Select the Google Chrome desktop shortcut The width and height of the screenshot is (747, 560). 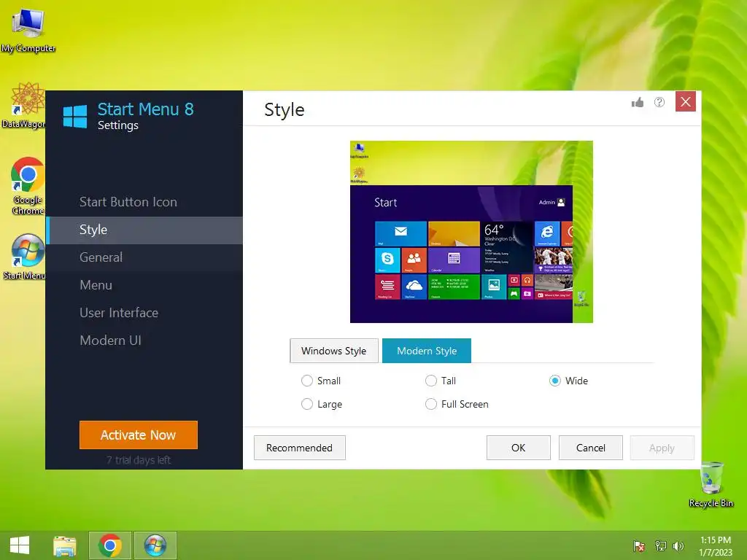click(27, 186)
